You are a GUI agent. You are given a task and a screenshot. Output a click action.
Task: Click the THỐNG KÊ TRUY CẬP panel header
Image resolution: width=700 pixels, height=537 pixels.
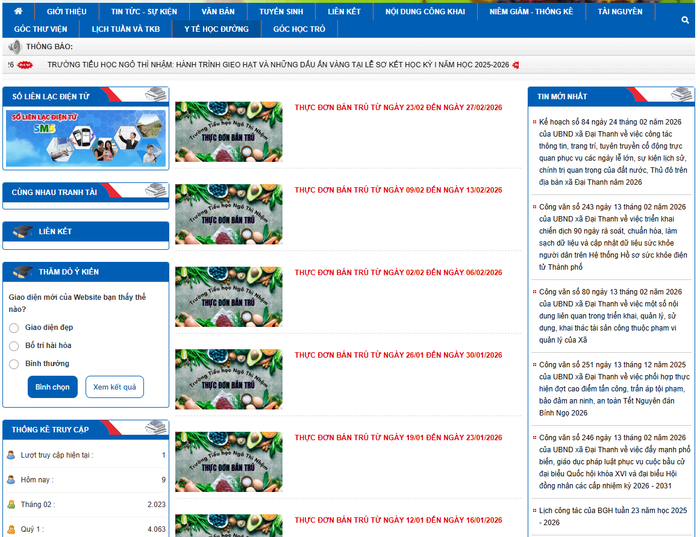coord(86,429)
